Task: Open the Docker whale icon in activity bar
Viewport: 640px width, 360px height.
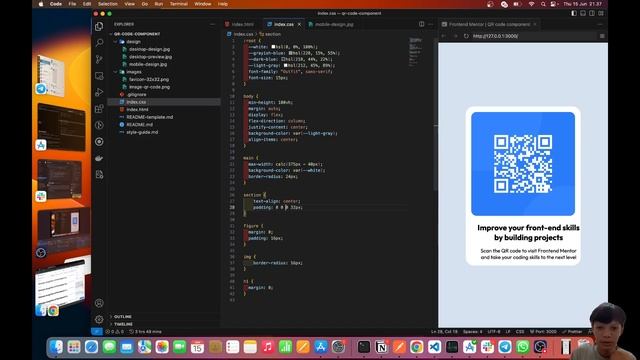Action: (99, 158)
